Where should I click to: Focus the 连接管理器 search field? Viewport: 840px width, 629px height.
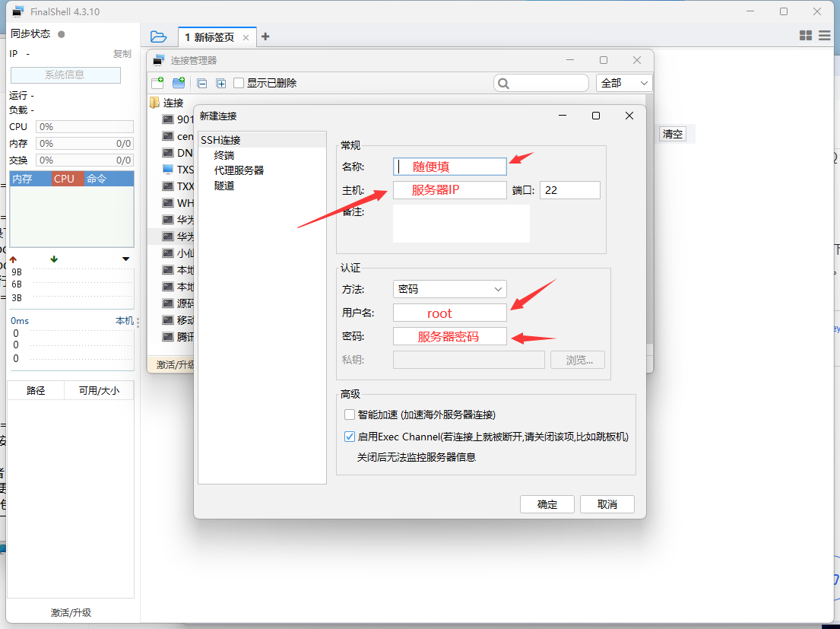[x=541, y=83]
